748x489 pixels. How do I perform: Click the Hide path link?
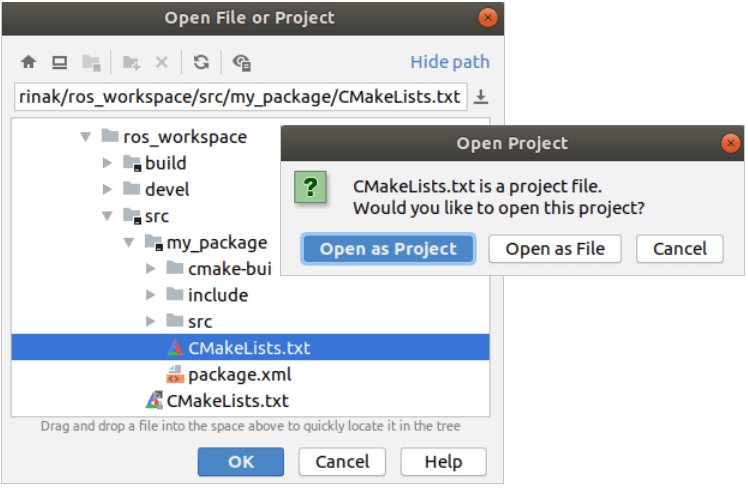pyautogui.click(x=450, y=62)
